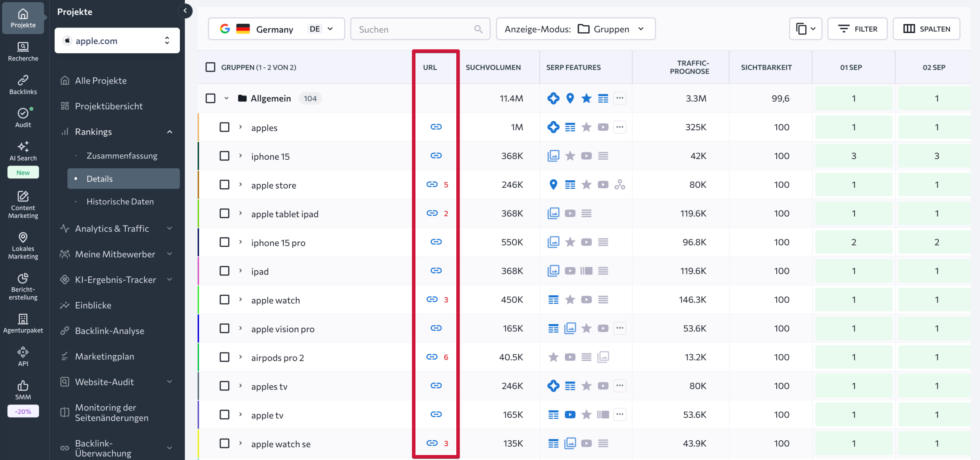Click the URL link icon for iphone 15 pro
Image resolution: width=980 pixels, height=460 pixels.
[436, 242]
